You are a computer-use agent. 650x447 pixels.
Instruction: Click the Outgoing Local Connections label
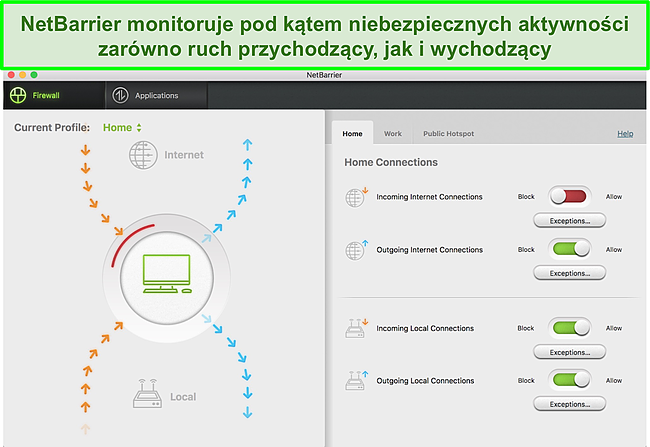click(x=425, y=381)
